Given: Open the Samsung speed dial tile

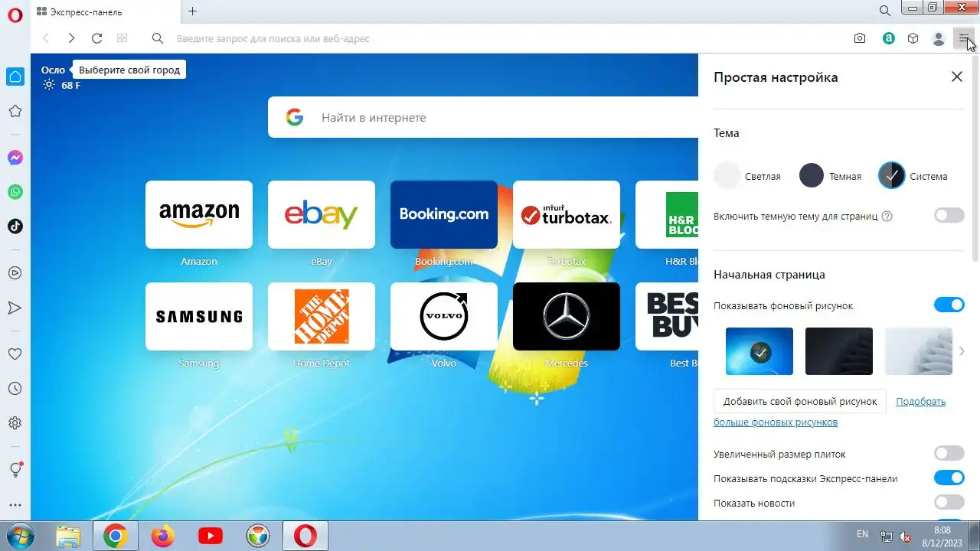Looking at the screenshot, I should (199, 317).
